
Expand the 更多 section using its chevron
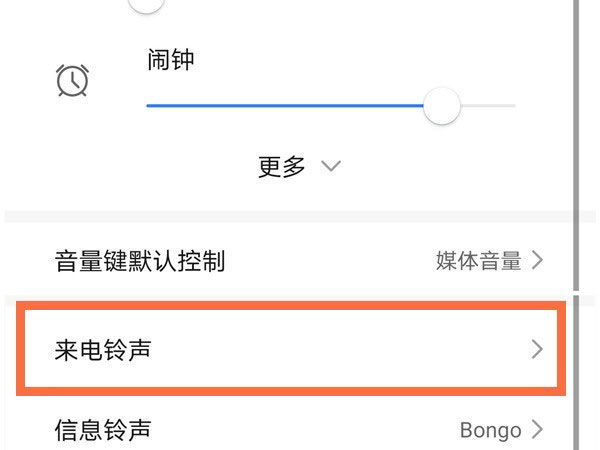click(x=331, y=167)
